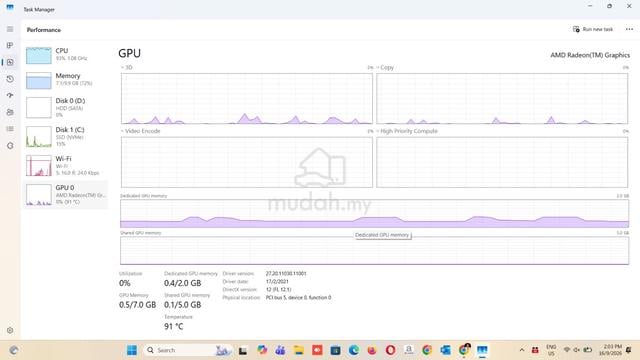640x360 pixels.
Task: Open Microsoft Teams from the taskbar
Action: pyautogui.click(x=280, y=350)
